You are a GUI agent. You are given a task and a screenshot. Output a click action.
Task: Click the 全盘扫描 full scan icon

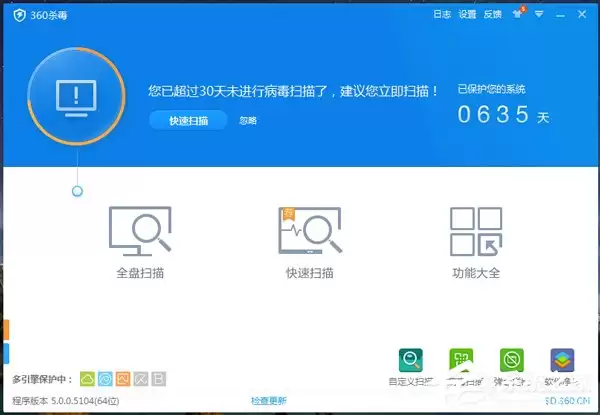pyautogui.click(x=140, y=231)
